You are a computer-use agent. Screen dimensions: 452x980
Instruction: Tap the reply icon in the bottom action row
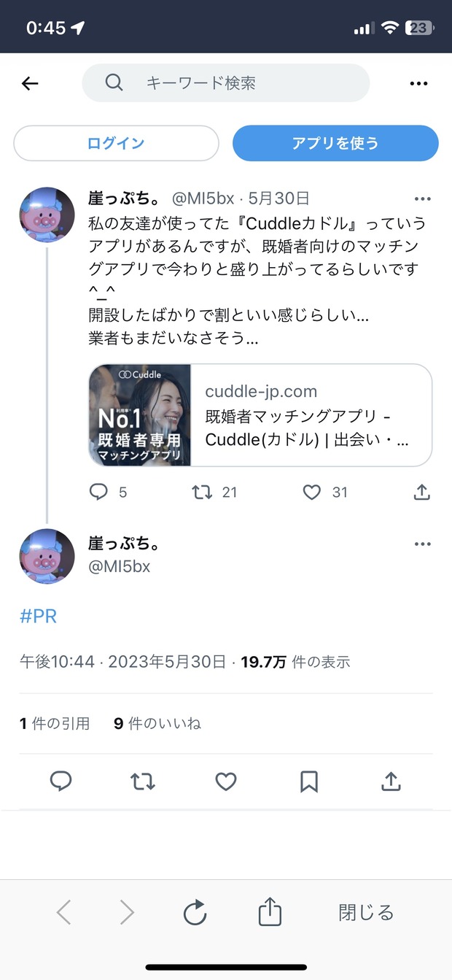(61, 782)
